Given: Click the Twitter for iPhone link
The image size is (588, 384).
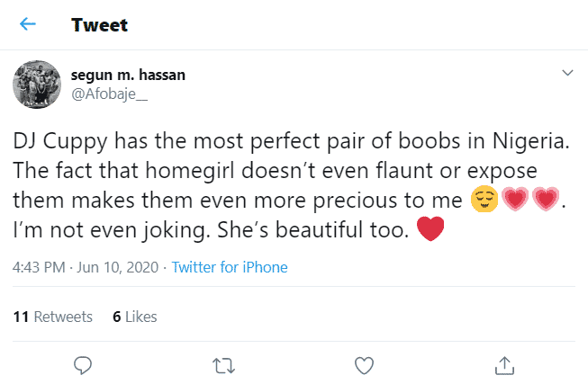Looking at the screenshot, I should [x=230, y=267].
